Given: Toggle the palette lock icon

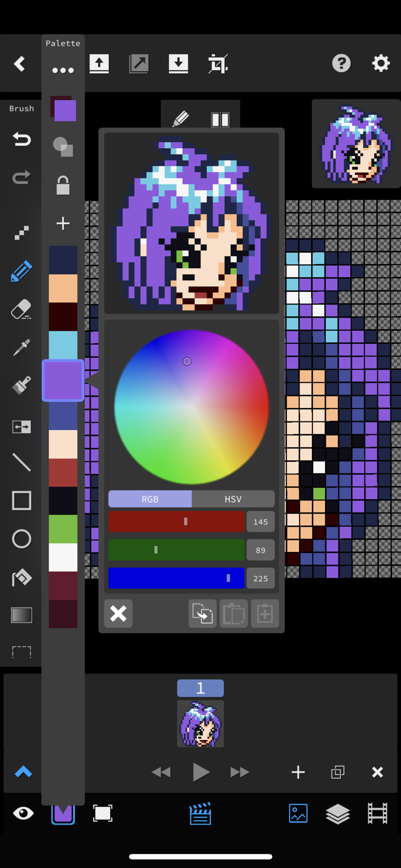Looking at the screenshot, I should click(x=63, y=185).
